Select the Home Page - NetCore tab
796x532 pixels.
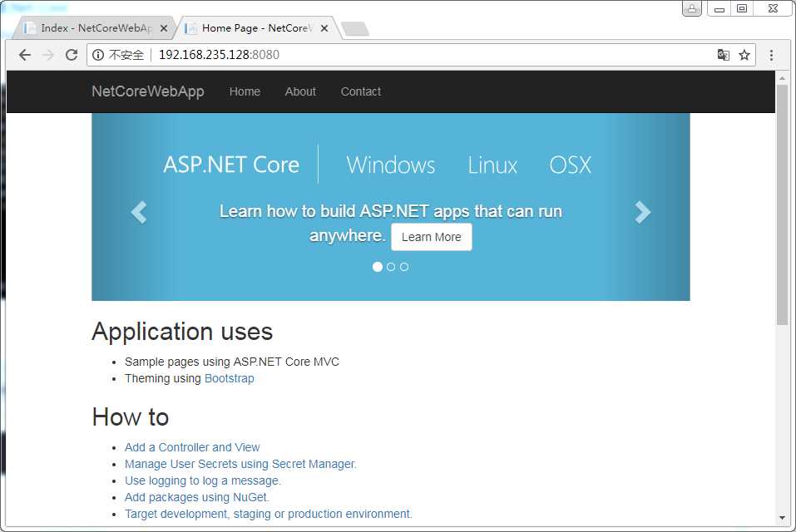(256, 28)
